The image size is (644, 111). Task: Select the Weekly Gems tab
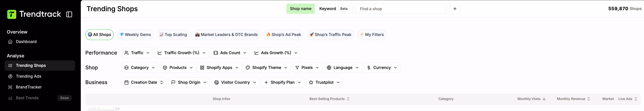coord(135,35)
